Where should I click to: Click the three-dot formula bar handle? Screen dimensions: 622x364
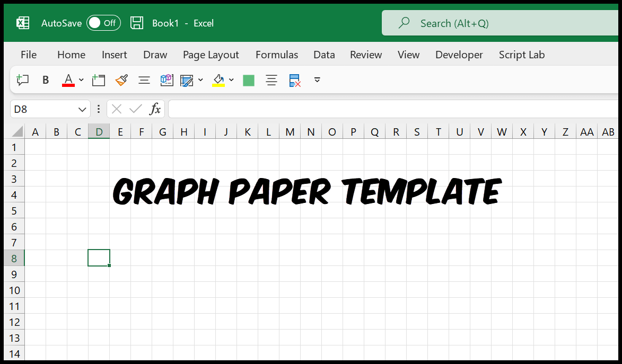99,109
